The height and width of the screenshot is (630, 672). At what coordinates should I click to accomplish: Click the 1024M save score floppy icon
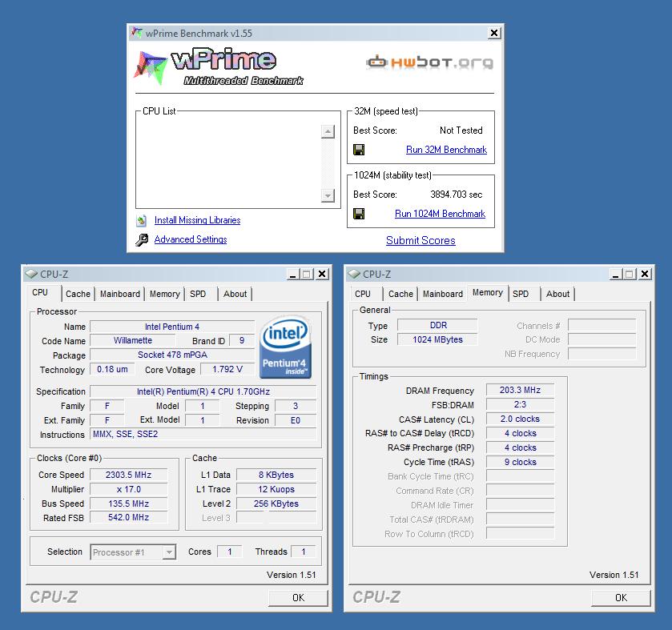click(x=359, y=213)
